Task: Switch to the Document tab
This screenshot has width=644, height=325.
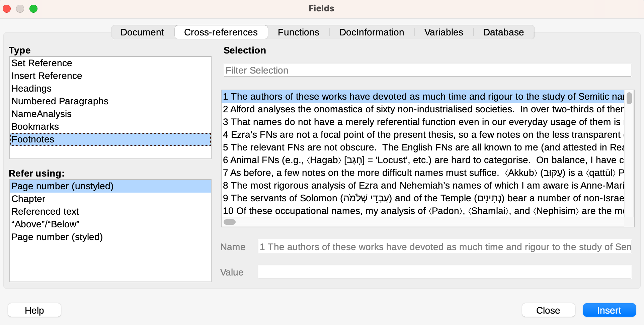Action: click(x=142, y=32)
